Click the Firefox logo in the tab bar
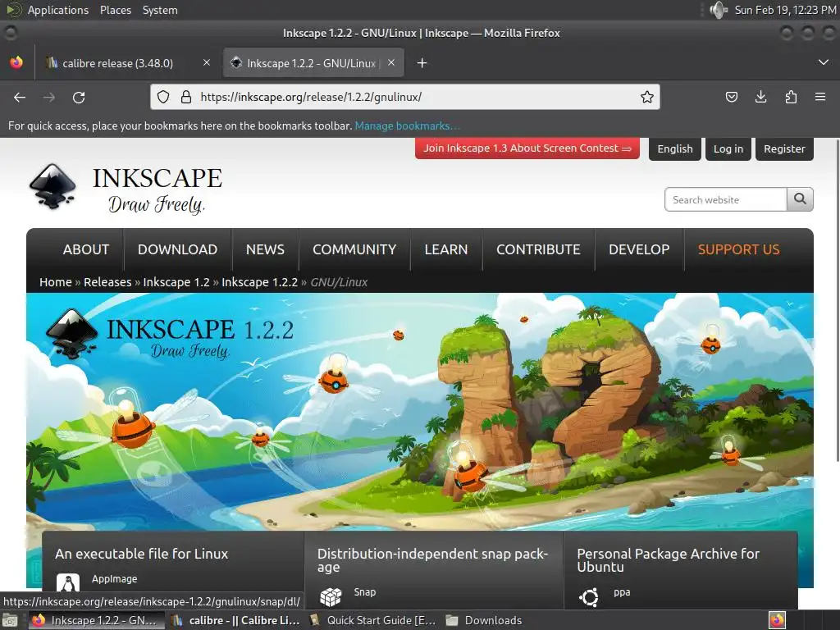840x630 pixels. pos(16,62)
